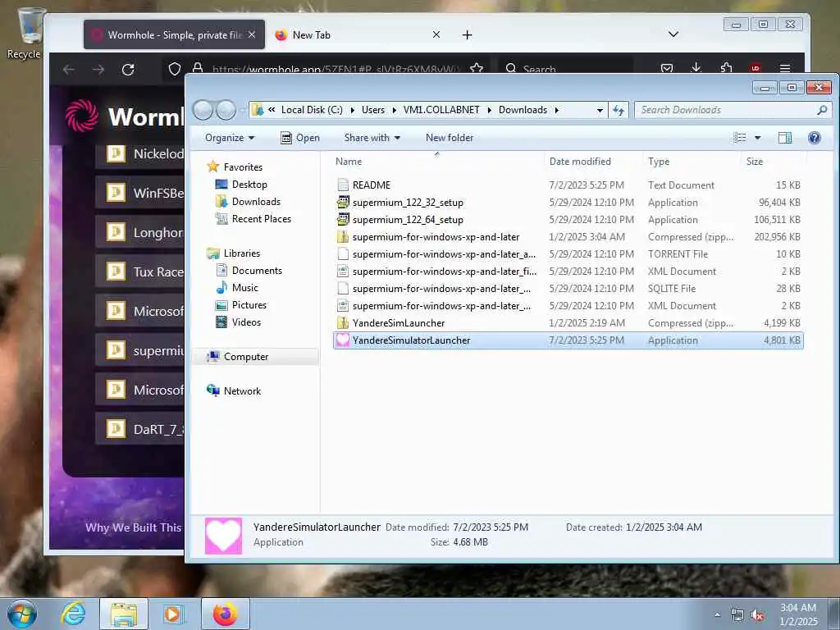Image resolution: width=840 pixels, height=630 pixels.
Task: Close the New Tab tab
Action: [x=436, y=34]
